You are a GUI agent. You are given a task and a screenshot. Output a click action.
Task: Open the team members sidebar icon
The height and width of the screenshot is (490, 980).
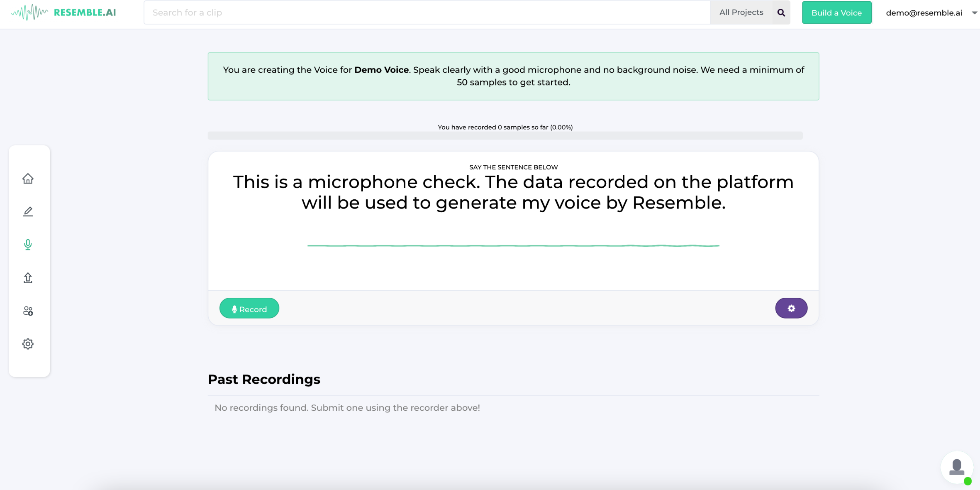coord(28,311)
